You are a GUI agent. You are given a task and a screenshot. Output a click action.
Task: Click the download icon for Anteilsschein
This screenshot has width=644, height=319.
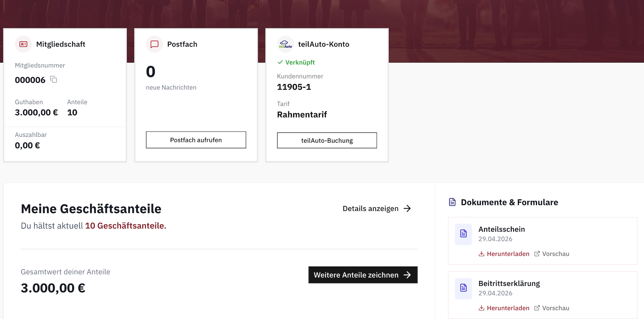tap(481, 254)
